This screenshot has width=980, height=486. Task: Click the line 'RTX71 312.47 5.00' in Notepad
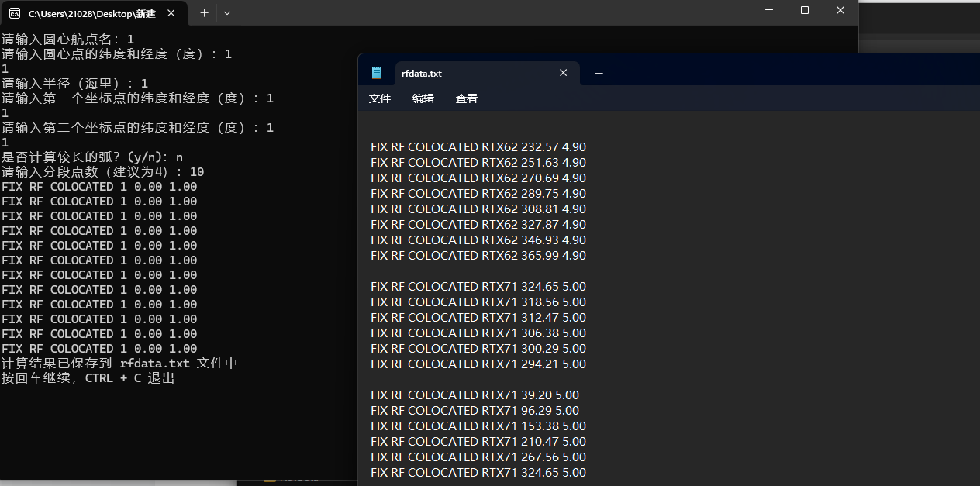pos(478,317)
